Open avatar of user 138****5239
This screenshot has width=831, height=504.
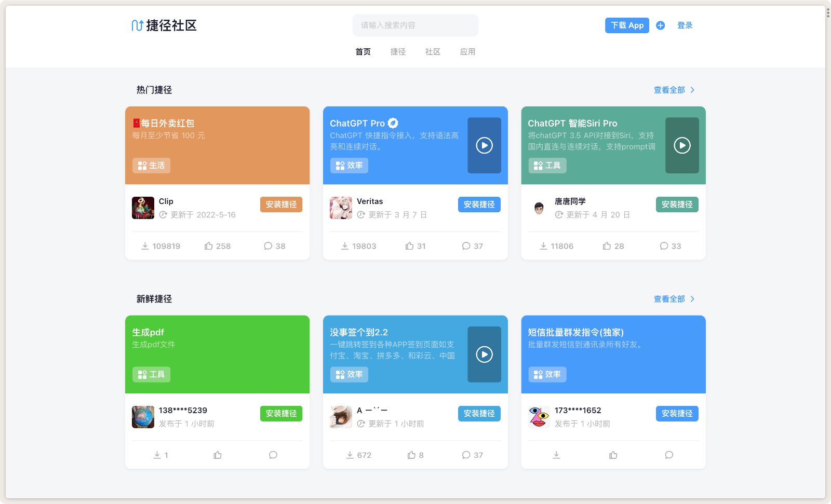pyautogui.click(x=143, y=417)
